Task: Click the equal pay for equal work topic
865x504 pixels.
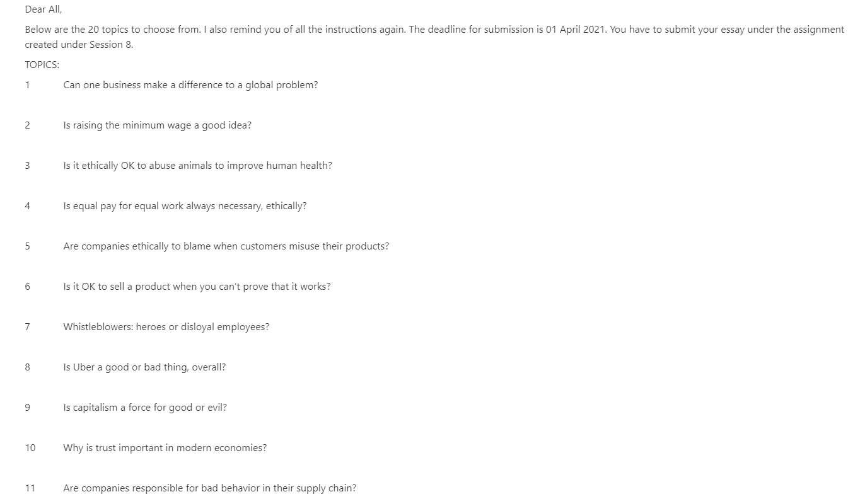Action: (x=185, y=206)
